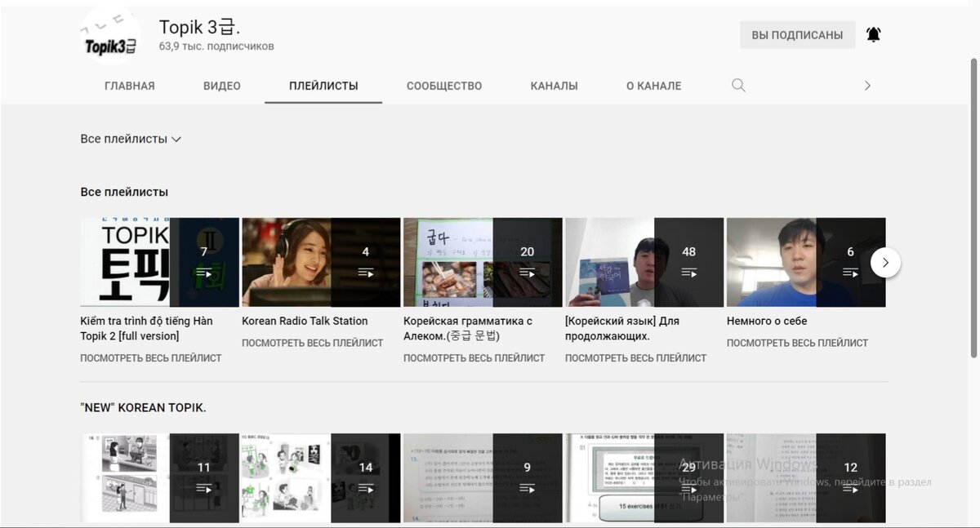
Task: Click playlist icon on Korean Radio thumbnail
Action: (x=366, y=273)
